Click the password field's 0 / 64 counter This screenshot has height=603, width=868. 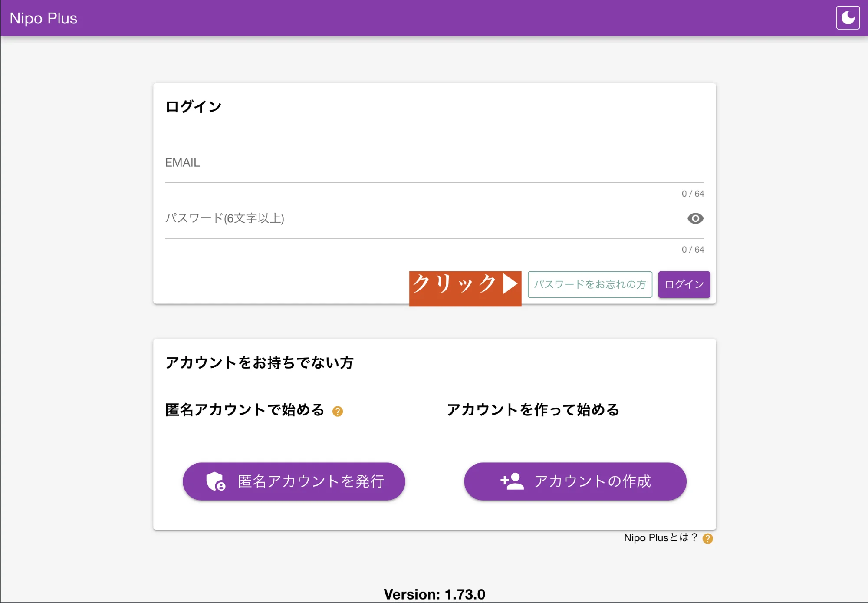pos(692,250)
